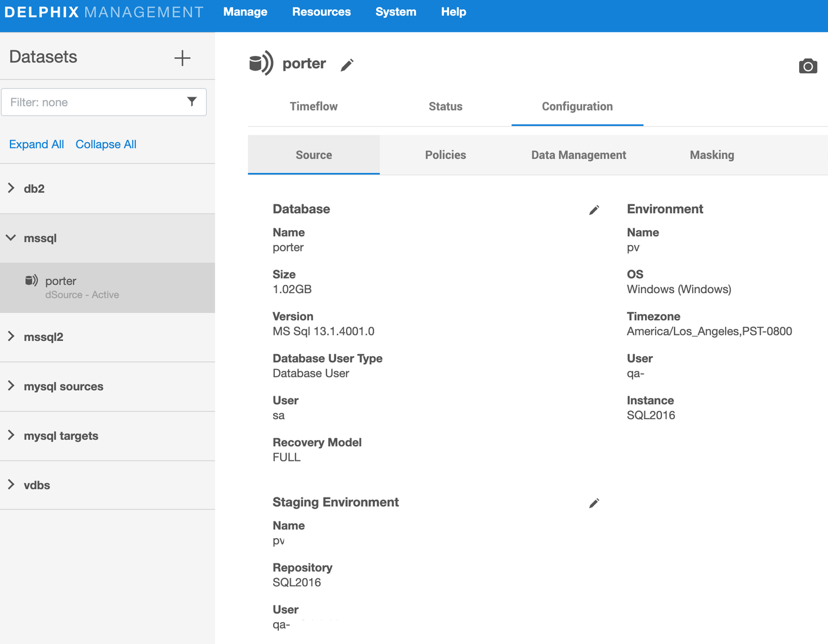Open the Policies sub-tab
The height and width of the screenshot is (644, 828).
(x=445, y=155)
